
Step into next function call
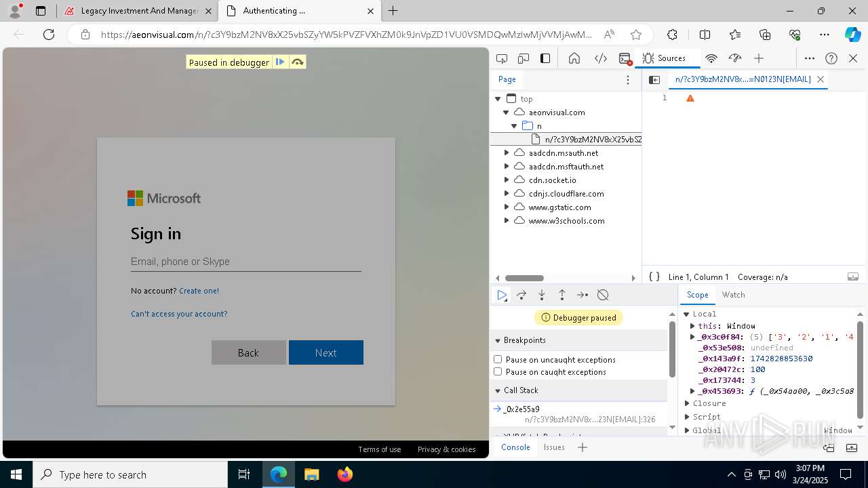pyautogui.click(x=542, y=295)
